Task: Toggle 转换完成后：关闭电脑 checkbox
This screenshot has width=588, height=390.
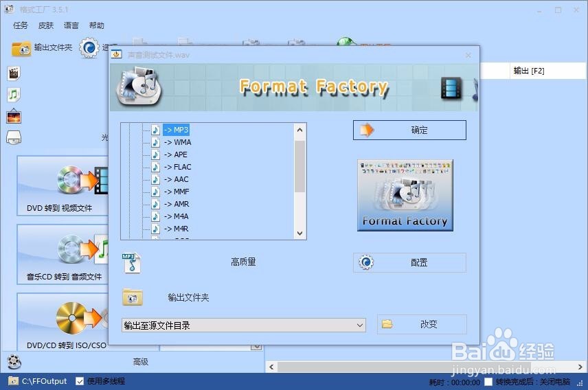Action: (488, 382)
